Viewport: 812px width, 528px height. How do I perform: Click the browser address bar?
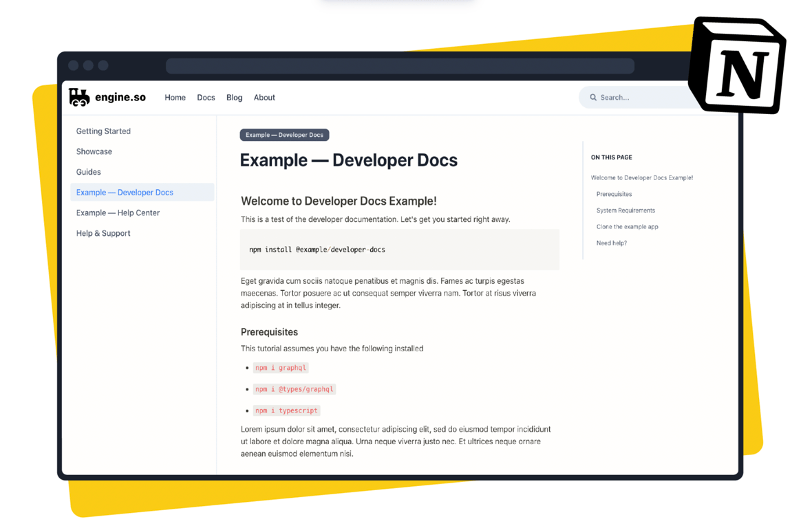click(400, 66)
